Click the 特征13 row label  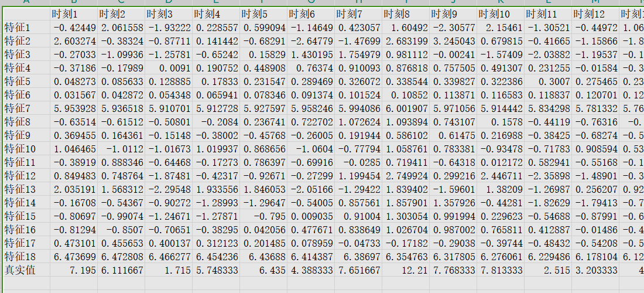coord(26,189)
